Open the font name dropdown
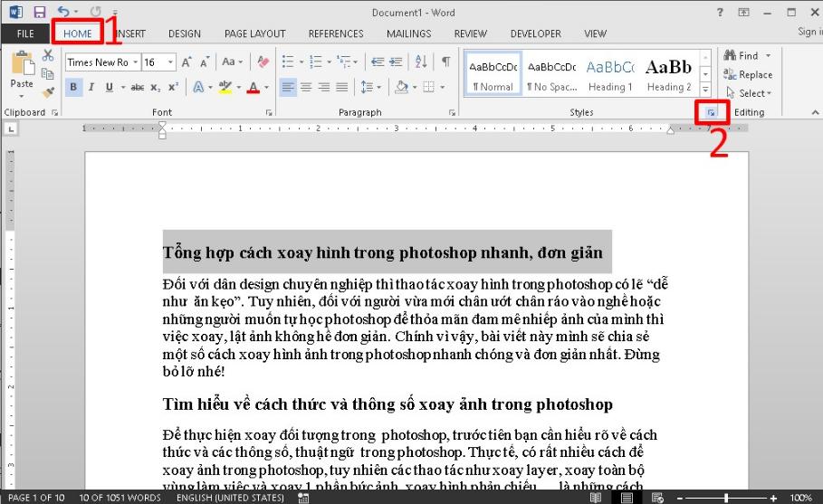 (x=135, y=62)
